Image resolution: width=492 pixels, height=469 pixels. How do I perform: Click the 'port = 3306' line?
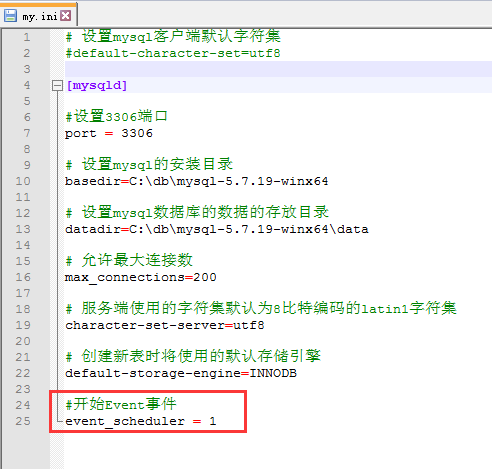pyautogui.click(x=109, y=133)
